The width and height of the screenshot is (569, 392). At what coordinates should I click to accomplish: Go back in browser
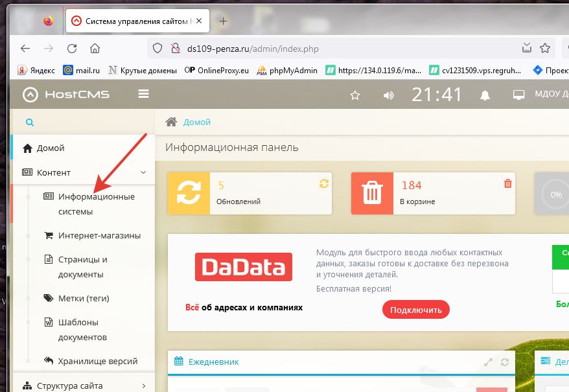25,49
